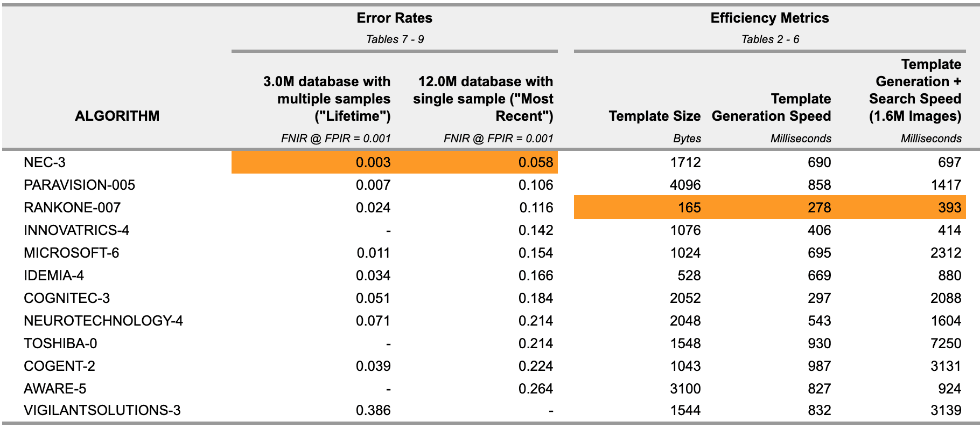The height and width of the screenshot is (428, 980).
Task: Click the TOSHIBA-0 search speed value 7250
Action: pyautogui.click(x=946, y=343)
